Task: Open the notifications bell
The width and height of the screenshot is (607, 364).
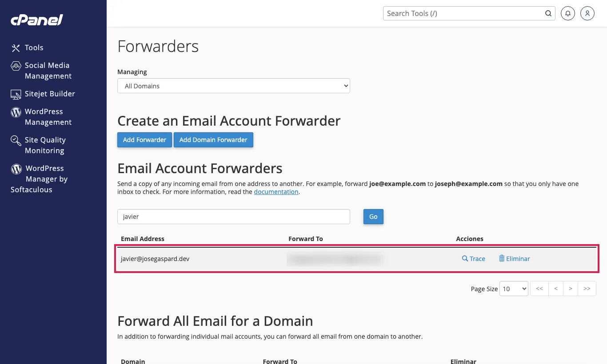Action: tap(567, 13)
